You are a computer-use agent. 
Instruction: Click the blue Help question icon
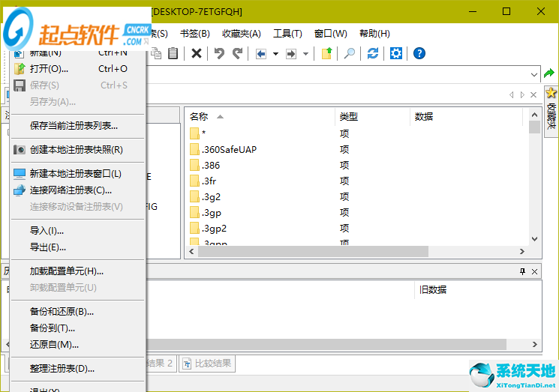pos(419,53)
